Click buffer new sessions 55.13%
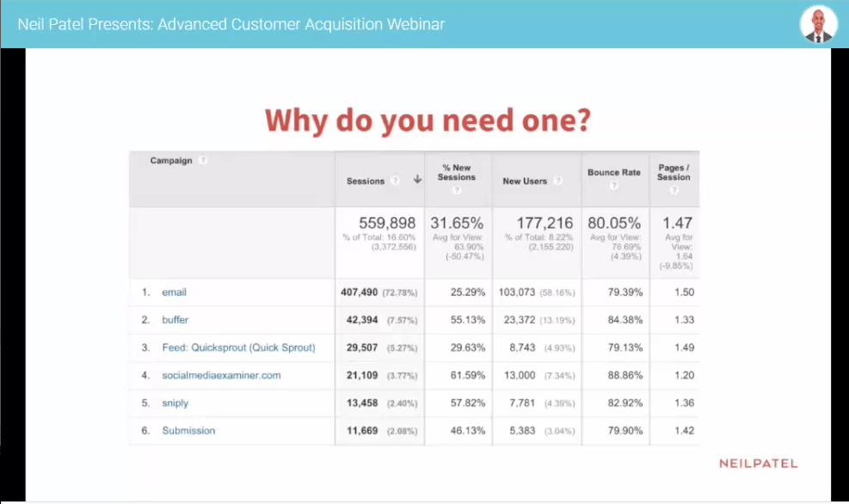849x504 pixels. point(468,320)
